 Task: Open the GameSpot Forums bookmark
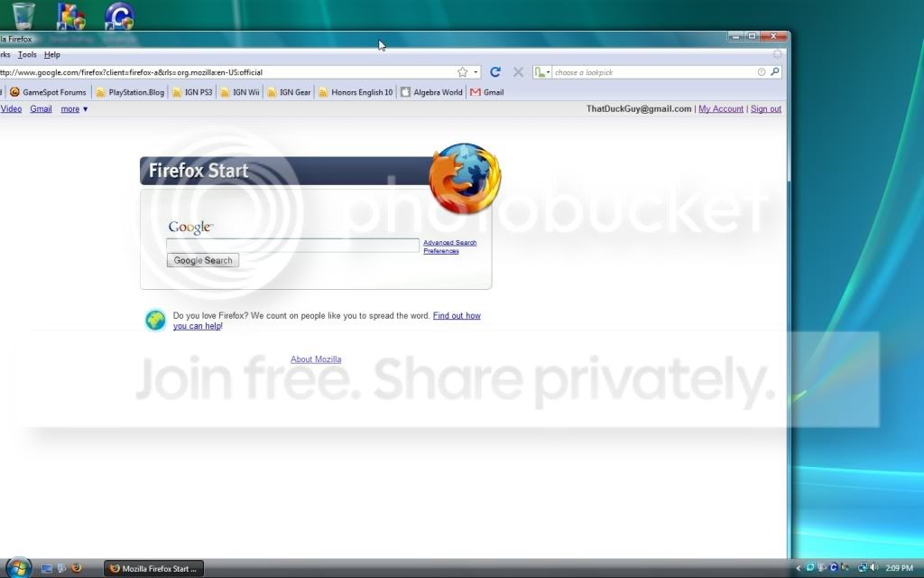pyautogui.click(x=48, y=92)
